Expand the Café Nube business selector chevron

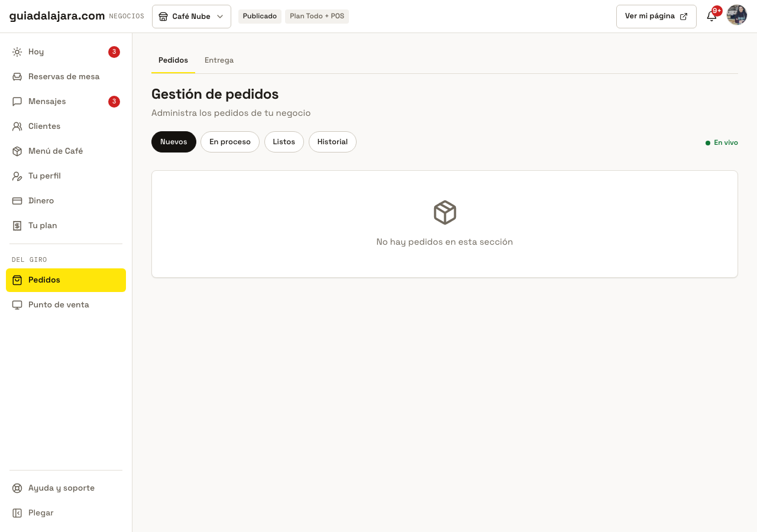220,17
